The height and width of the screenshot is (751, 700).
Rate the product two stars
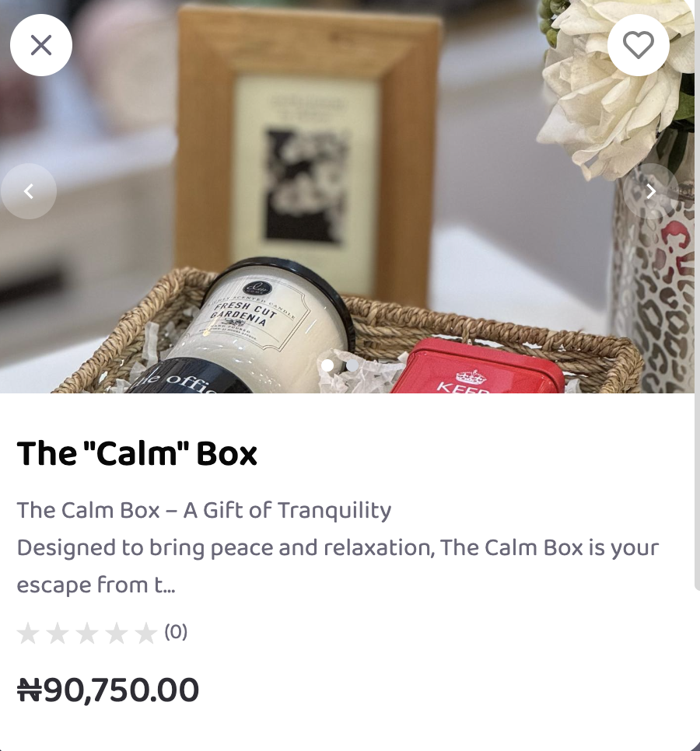tap(58, 633)
